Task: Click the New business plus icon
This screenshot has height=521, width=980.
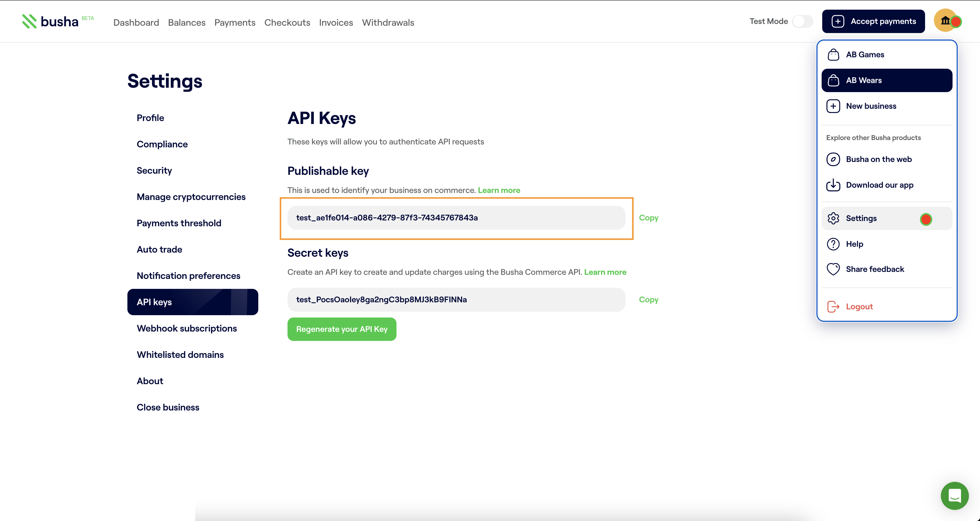Action: point(833,106)
